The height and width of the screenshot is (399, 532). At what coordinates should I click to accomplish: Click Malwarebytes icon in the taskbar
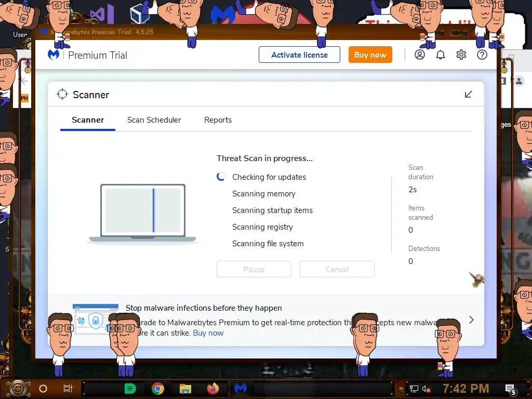click(x=240, y=389)
